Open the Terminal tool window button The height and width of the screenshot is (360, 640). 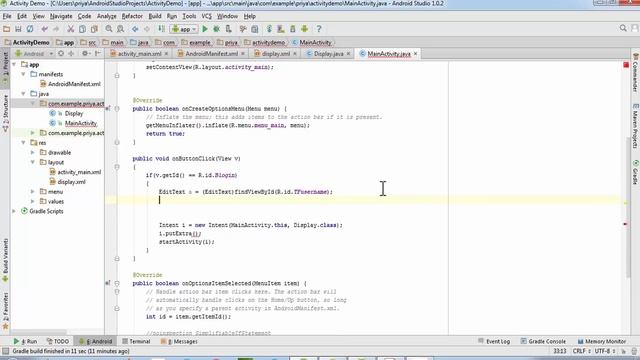click(x=136, y=341)
